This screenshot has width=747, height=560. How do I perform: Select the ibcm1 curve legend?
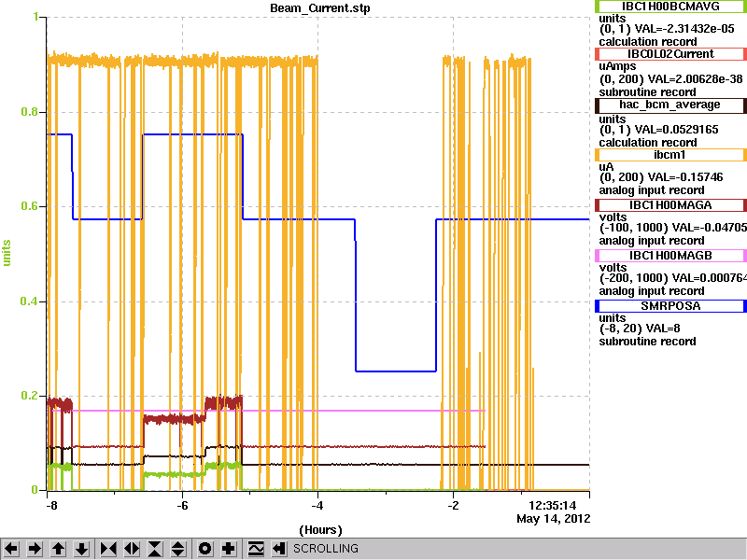coord(670,155)
